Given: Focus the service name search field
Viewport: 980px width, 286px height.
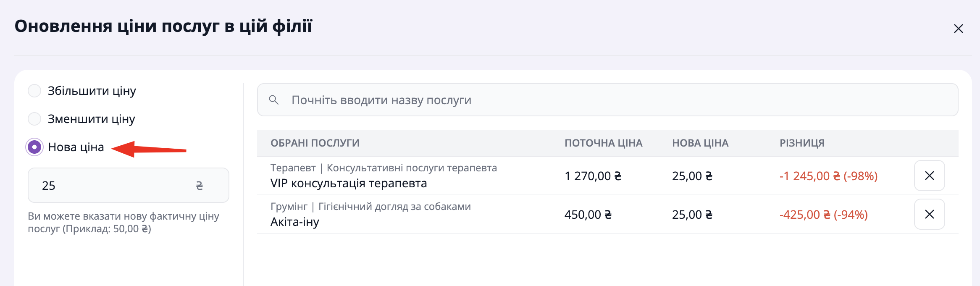Looking at the screenshot, I should coord(613,100).
